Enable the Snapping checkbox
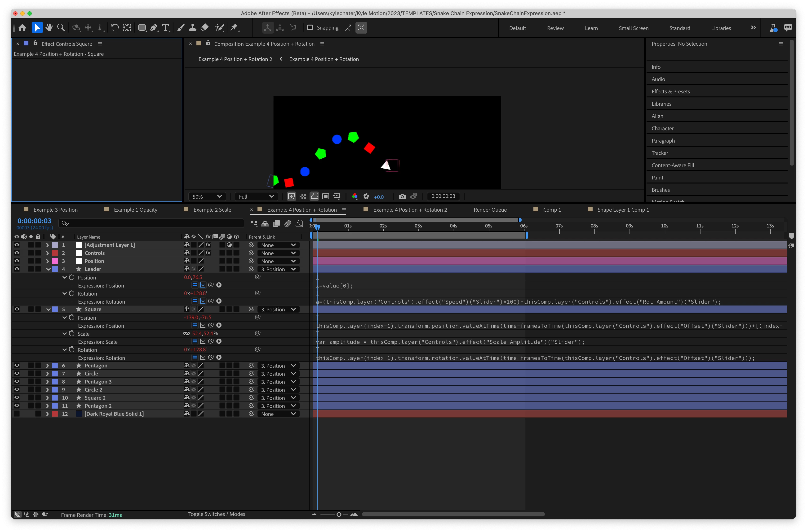This screenshot has height=532, width=807. (310, 27)
